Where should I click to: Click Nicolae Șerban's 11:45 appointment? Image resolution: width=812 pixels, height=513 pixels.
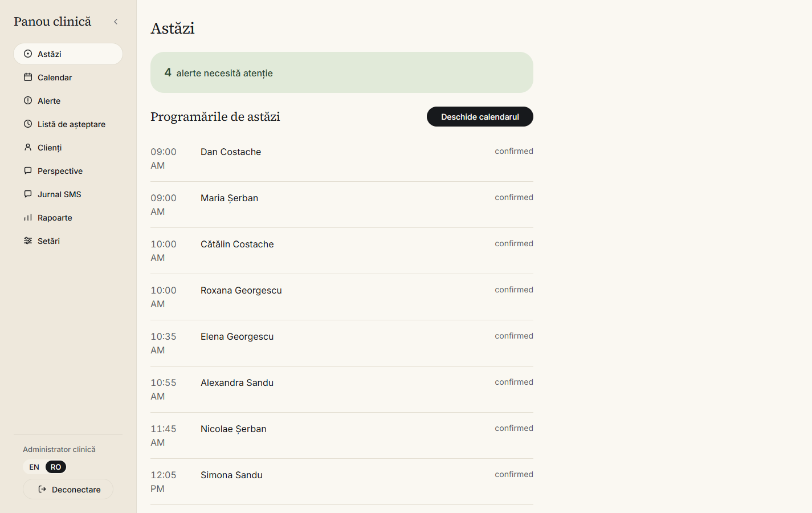(342, 435)
